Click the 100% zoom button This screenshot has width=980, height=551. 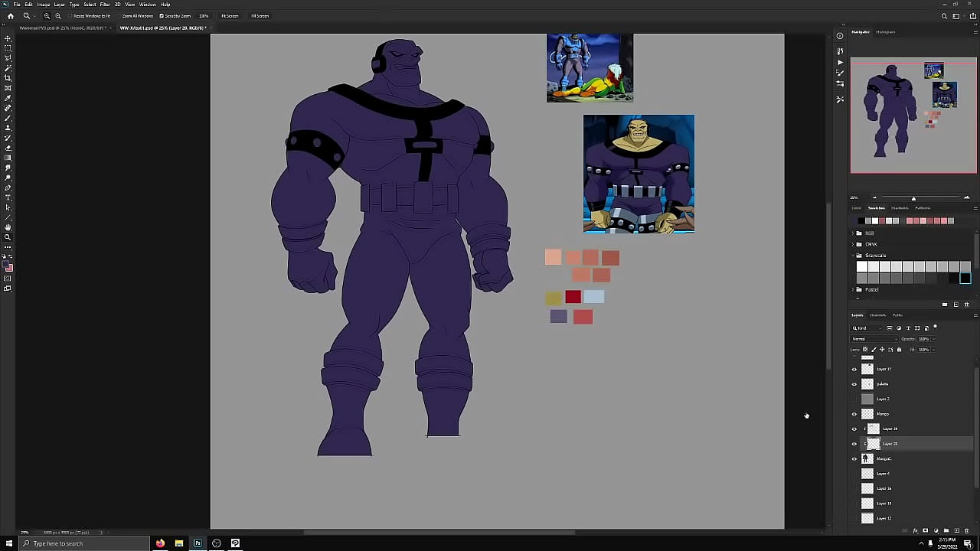click(204, 15)
